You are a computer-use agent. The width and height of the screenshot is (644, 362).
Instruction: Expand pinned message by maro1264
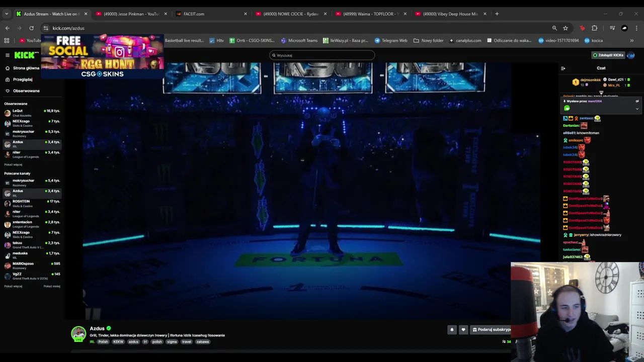637,109
